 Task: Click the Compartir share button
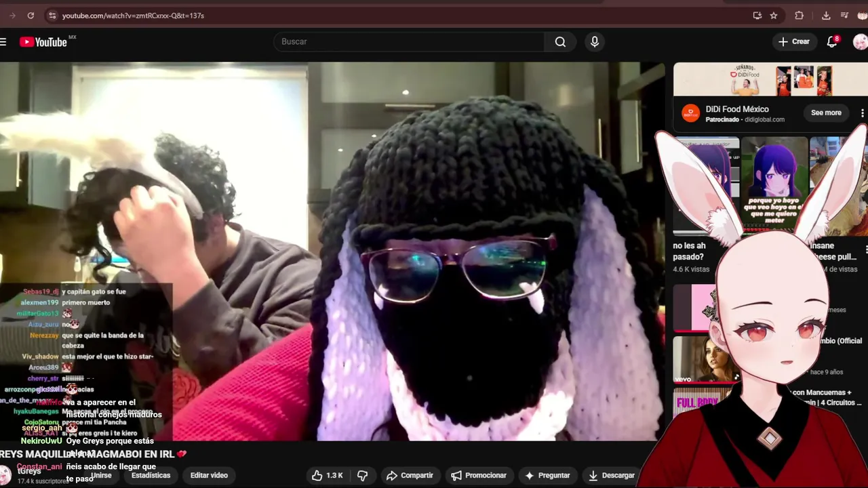409,475
